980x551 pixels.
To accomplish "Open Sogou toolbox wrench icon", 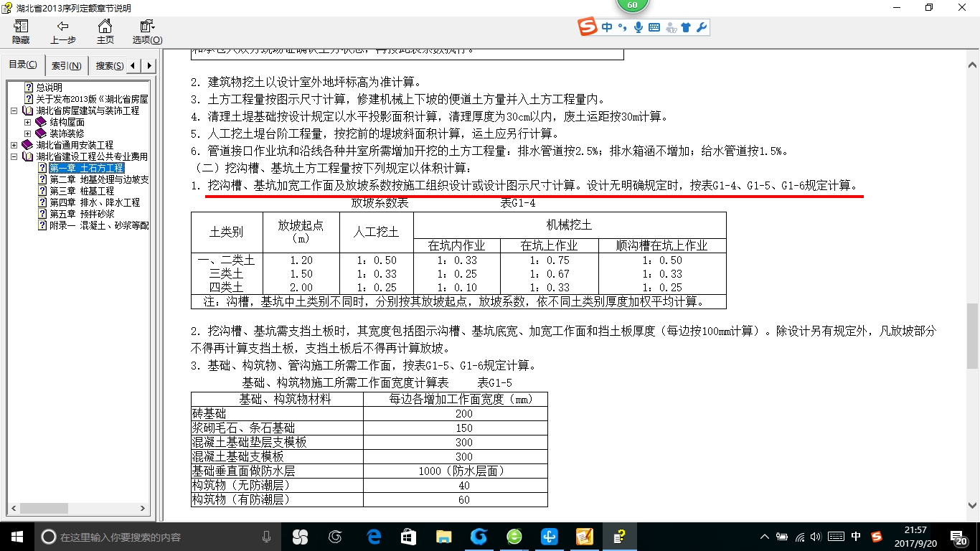I will (702, 27).
